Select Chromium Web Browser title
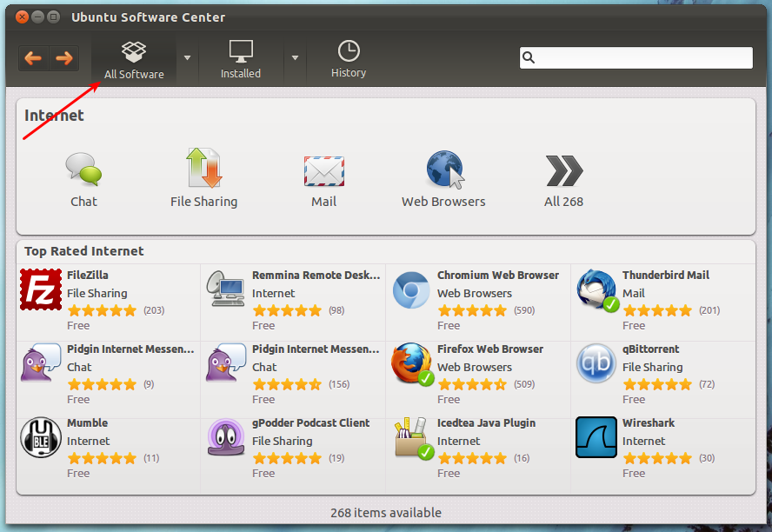 [498, 275]
